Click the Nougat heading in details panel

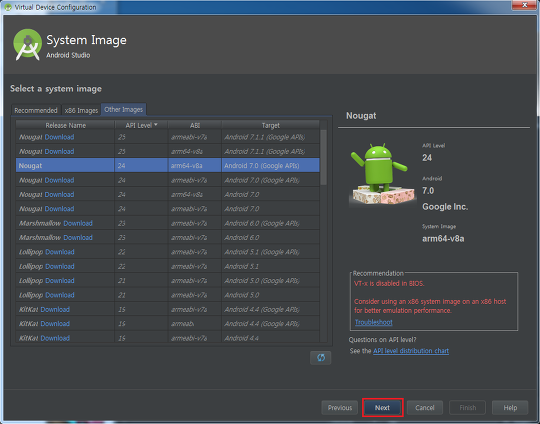[x=361, y=116]
